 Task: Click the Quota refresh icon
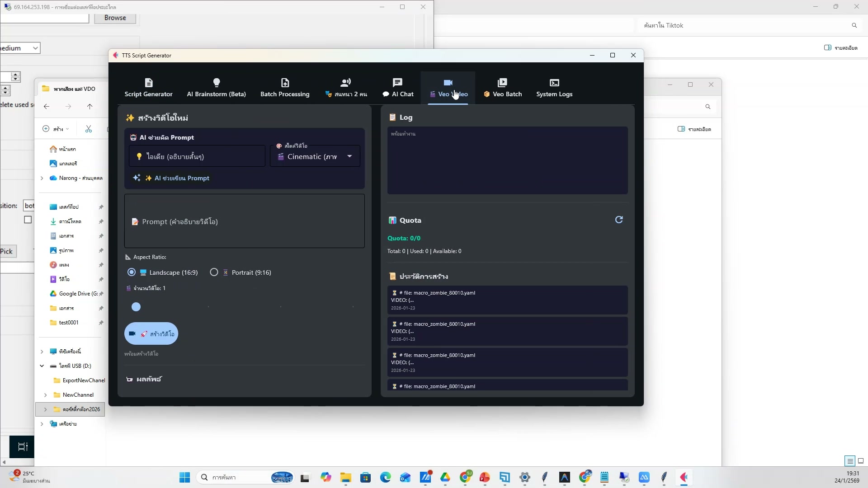619,220
